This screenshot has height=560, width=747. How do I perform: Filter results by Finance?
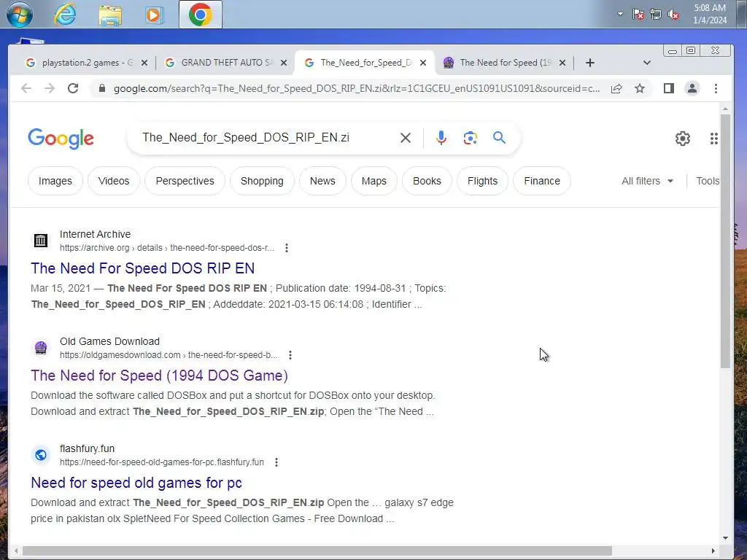(542, 181)
